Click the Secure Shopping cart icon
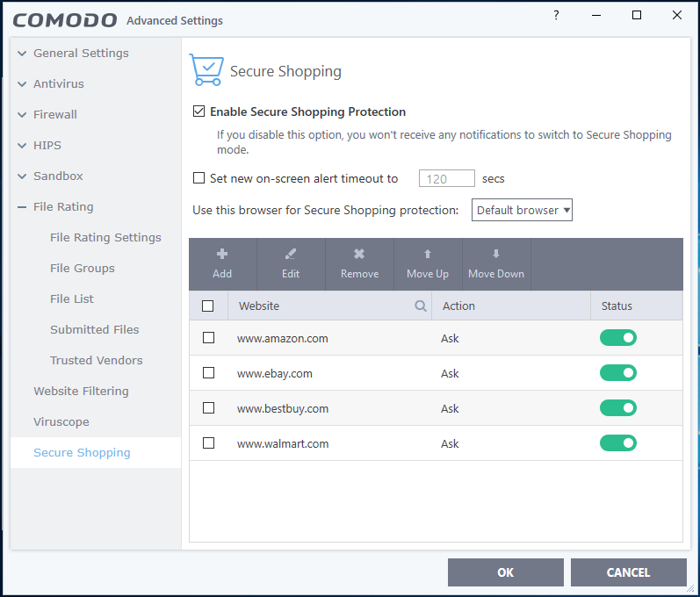The width and height of the screenshot is (700, 597). pyautogui.click(x=206, y=70)
